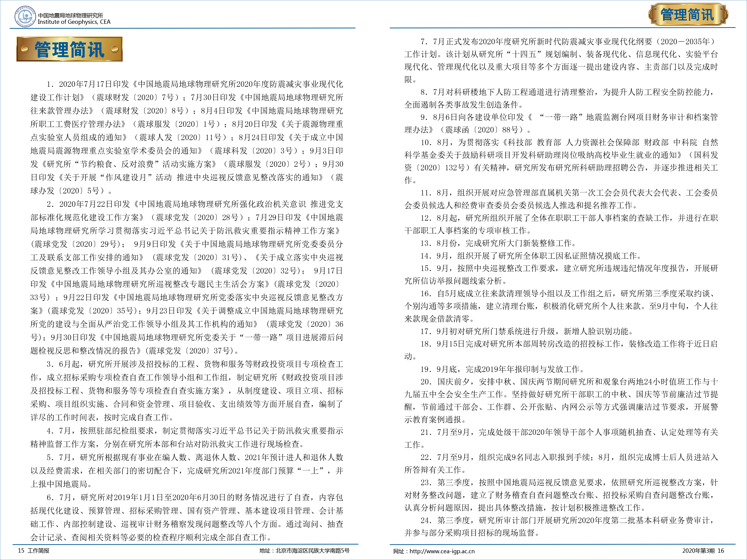
Task: Click item 10 about 科研助理招聘公告
Action: coord(561,161)
